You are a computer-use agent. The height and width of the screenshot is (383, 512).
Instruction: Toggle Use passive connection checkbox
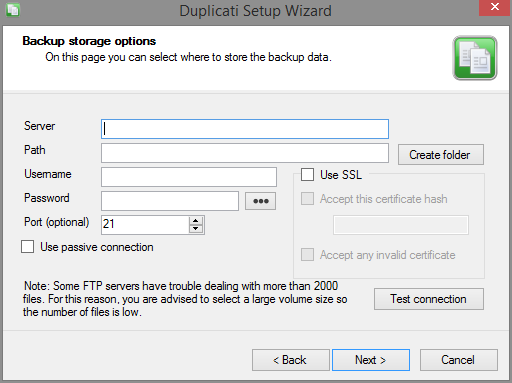pyautogui.click(x=27, y=247)
